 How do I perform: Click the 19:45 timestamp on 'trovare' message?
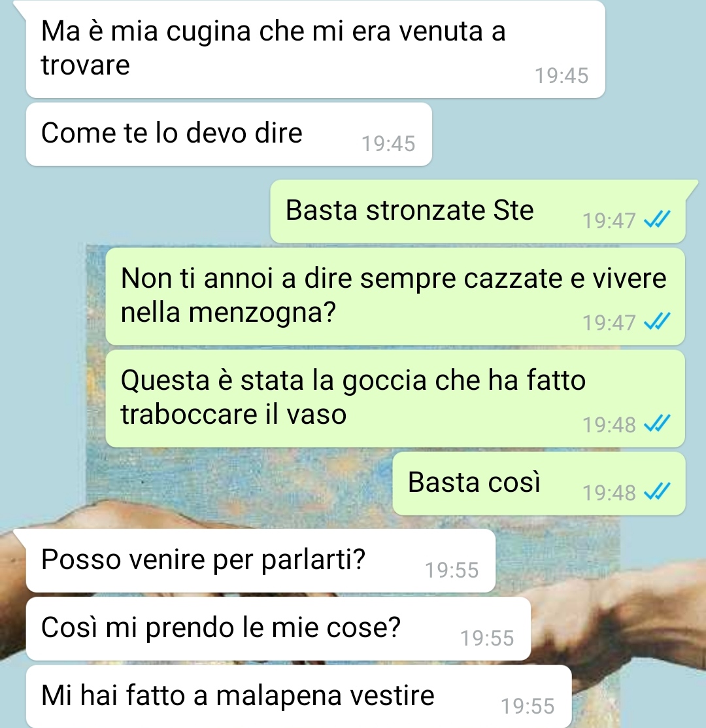pos(562,76)
